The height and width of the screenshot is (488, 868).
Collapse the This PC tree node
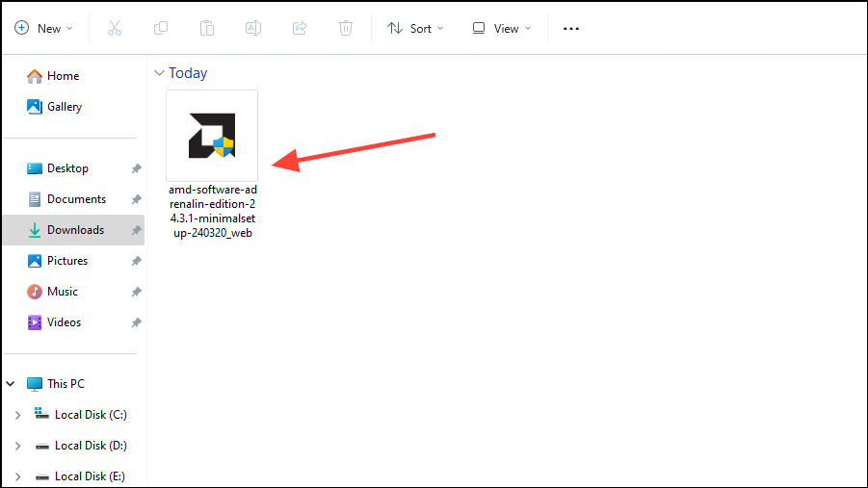[x=11, y=383]
